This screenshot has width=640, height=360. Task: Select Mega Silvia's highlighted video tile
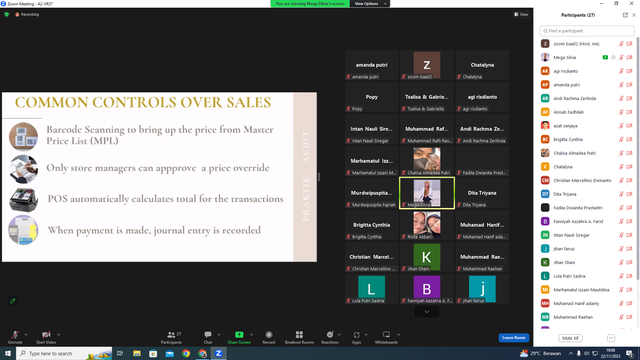427,193
